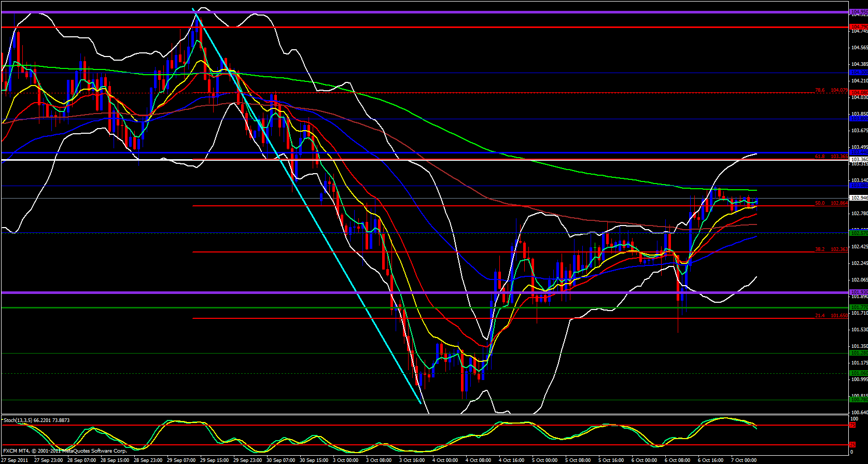The image size is (868, 464).
Task: Select the cyan diagonal trendline
Action: pos(306,202)
